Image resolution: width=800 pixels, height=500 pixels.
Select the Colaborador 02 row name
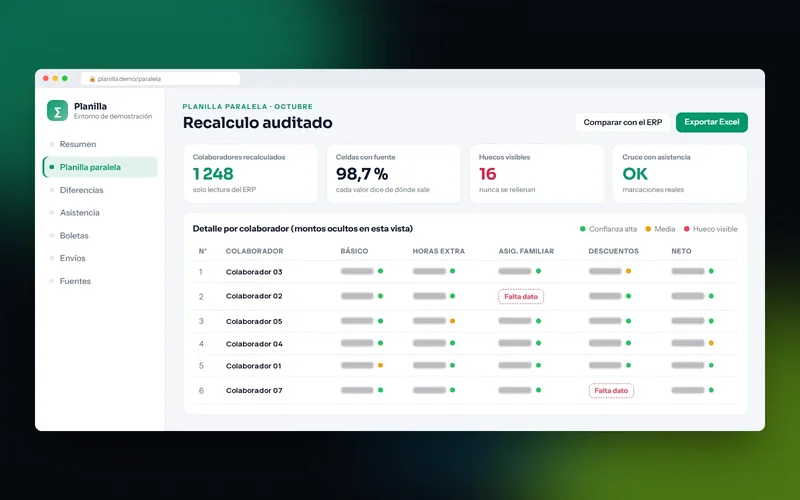[x=254, y=296]
